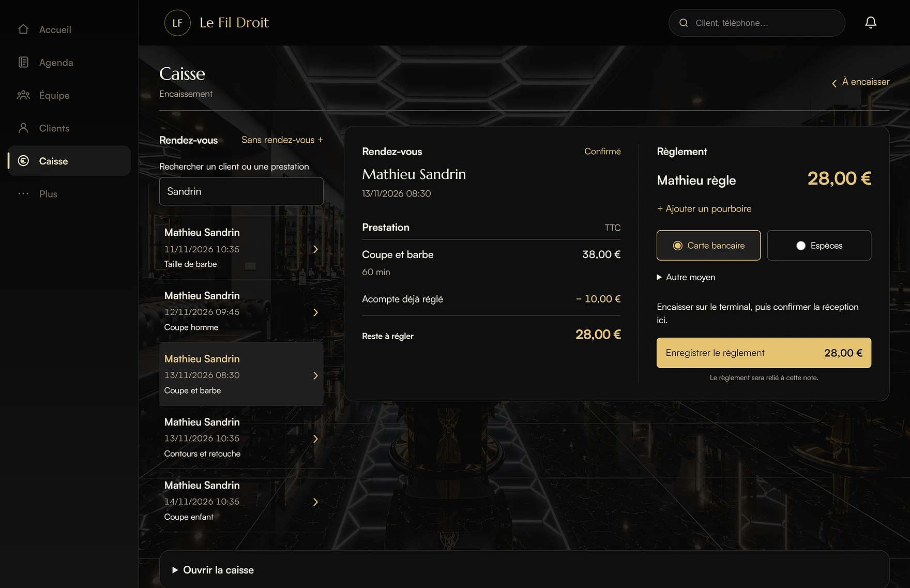This screenshot has width=910, height=588.
Task: Open the Plus menu item
Action: click(69, 194)
